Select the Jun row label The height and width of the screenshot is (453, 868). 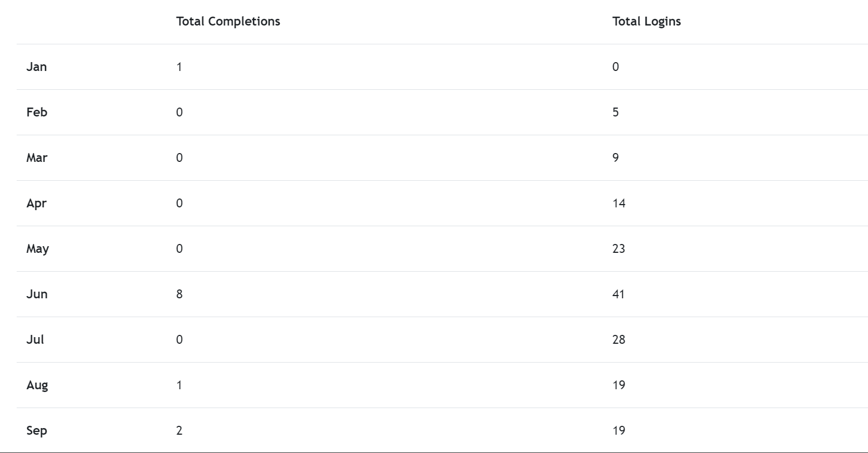[37, 294]
